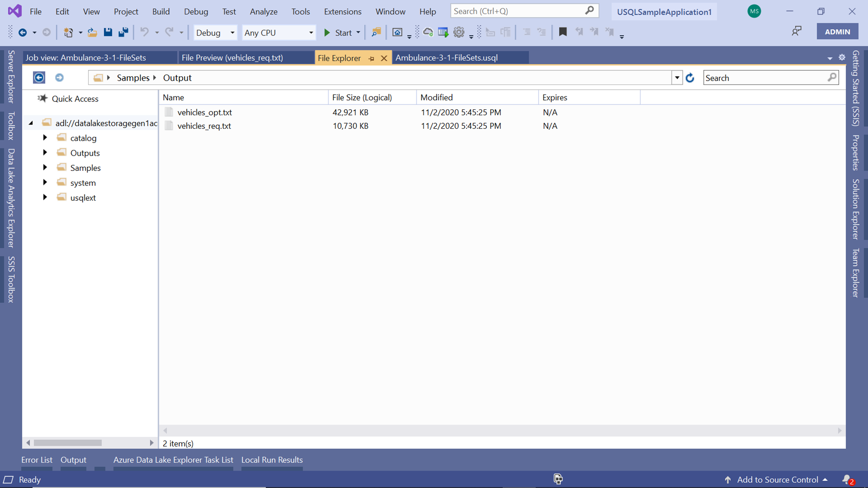Click the Open File toolbar icon

click(92, 32)
